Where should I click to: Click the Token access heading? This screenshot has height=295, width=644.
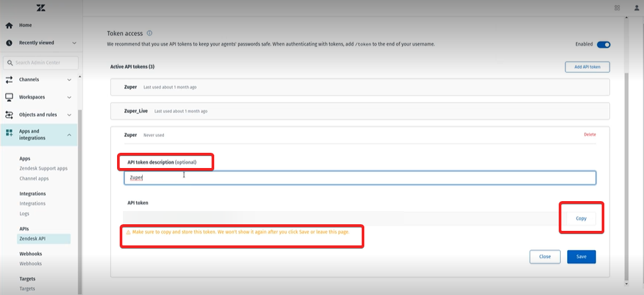[x=125, y=33]
